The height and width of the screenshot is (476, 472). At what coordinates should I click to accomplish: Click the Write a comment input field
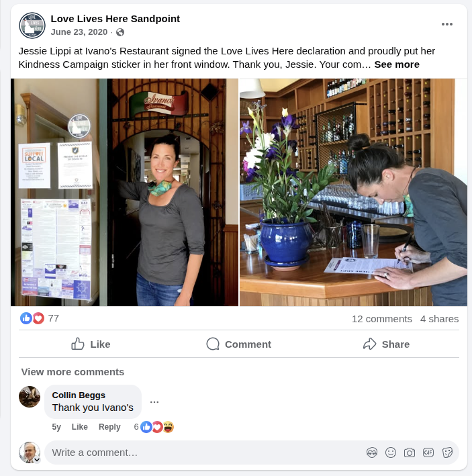point(205,453)
